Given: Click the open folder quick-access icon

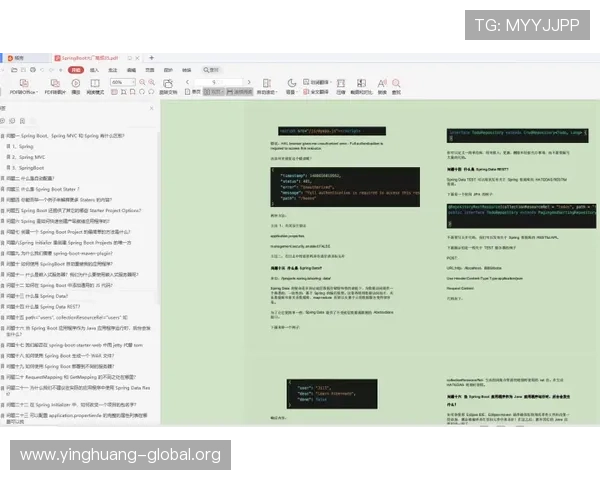Looking at the screenshot, I should click(x=14, y=70).
